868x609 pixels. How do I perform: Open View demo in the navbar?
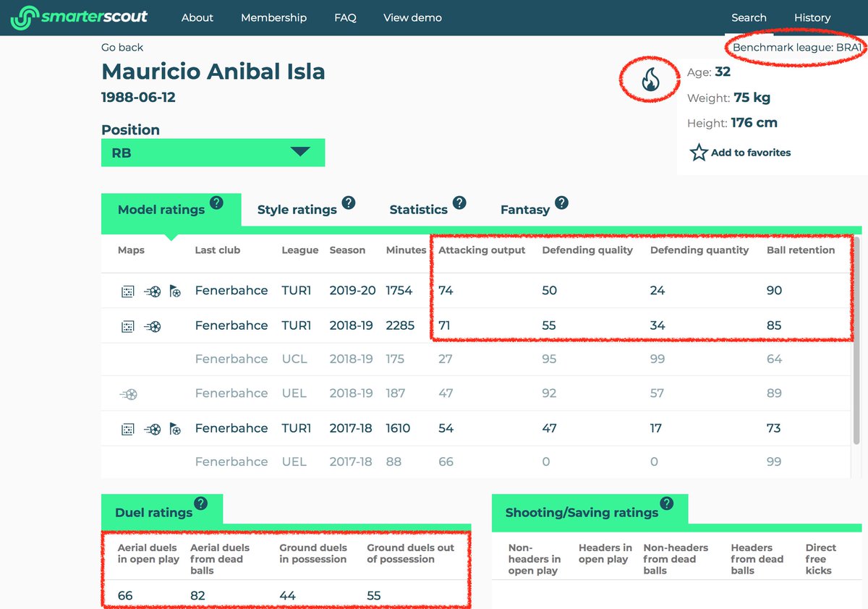412,17
